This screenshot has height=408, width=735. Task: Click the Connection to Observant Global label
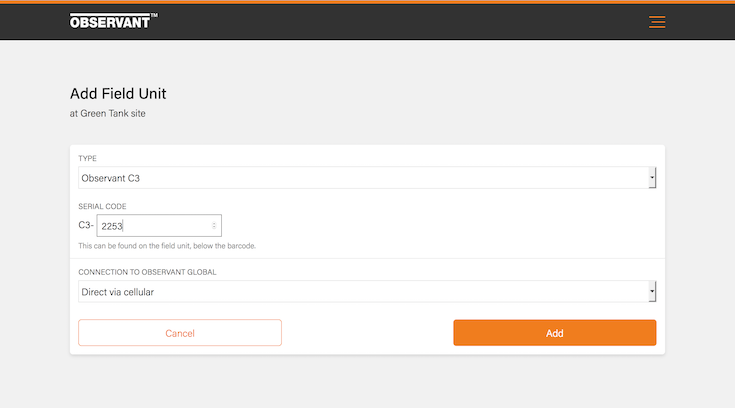tap(147, 271)
